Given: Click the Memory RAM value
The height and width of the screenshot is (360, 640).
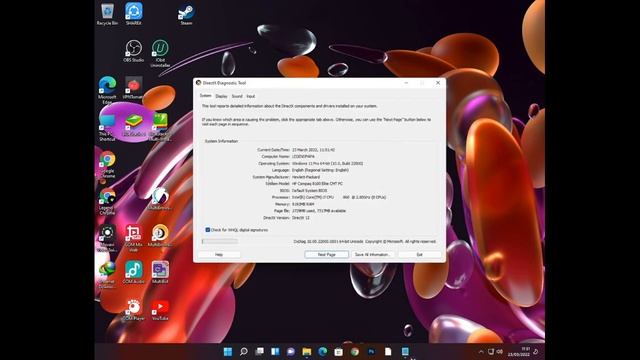Looking at the screenshot, I should 303,204.
